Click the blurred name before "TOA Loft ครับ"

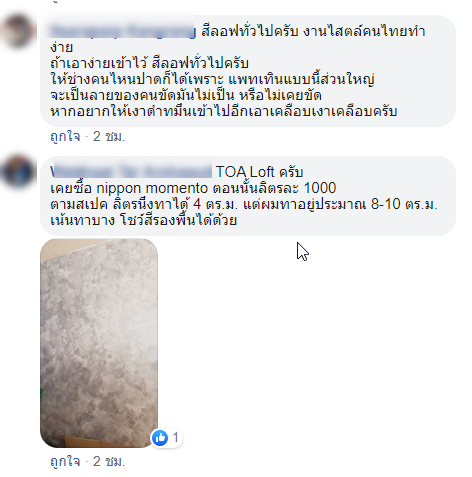coord(131,172)
